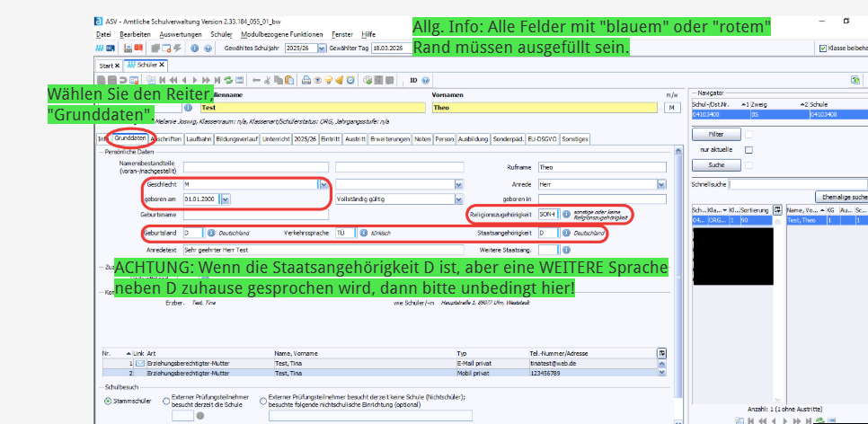Select the Stammschüler radio button

coord(106,401)
